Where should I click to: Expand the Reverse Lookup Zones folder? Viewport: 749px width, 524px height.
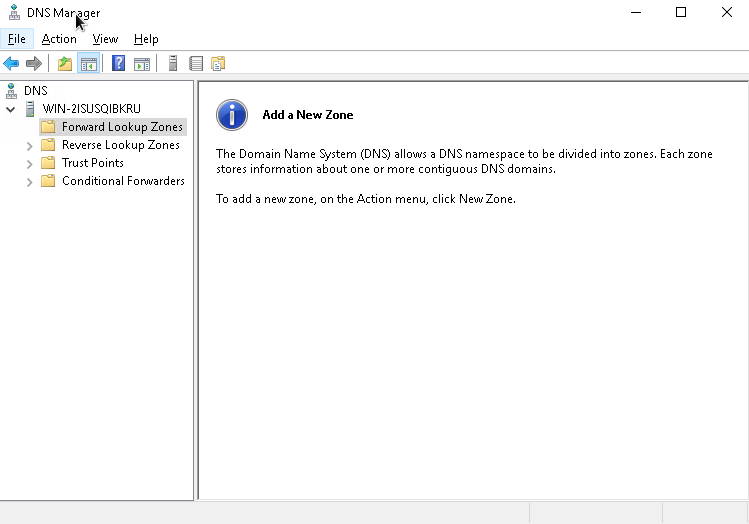coord(29,146)
